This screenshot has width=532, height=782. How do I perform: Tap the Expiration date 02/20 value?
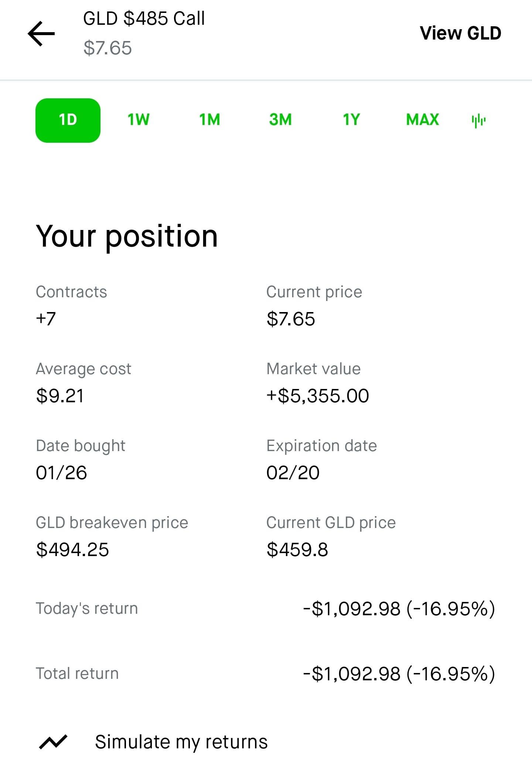point(293,473)
